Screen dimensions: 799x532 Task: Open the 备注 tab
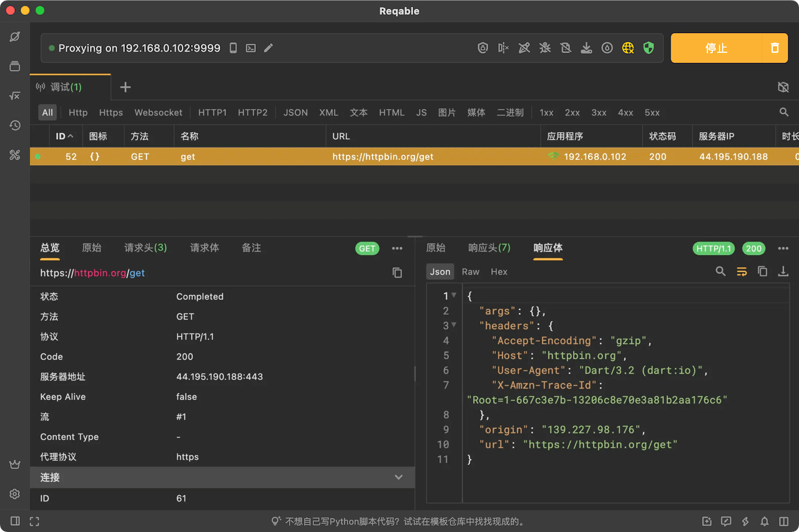click(252, 248)
